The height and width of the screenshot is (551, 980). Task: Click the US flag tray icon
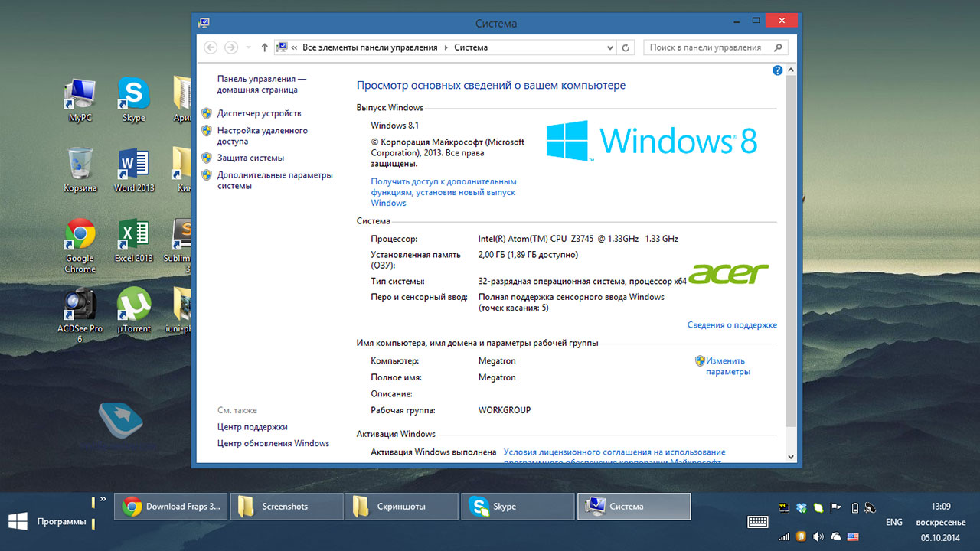tap(853, 536)
